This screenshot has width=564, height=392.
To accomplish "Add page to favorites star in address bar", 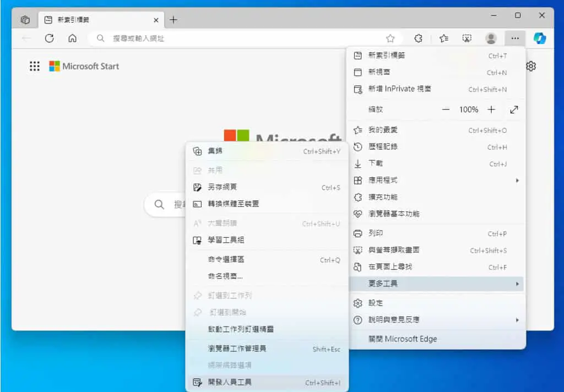I will click(x=391, y=38).
